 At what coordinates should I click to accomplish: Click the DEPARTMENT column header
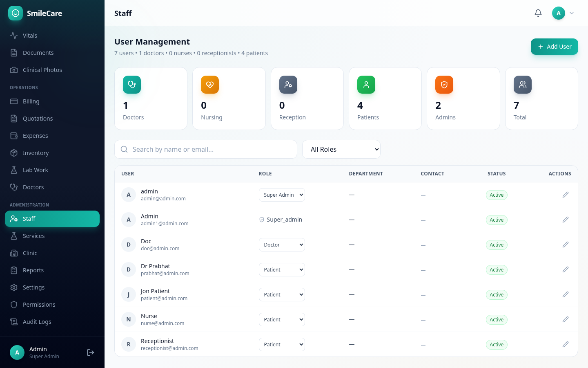coord(366,174)
